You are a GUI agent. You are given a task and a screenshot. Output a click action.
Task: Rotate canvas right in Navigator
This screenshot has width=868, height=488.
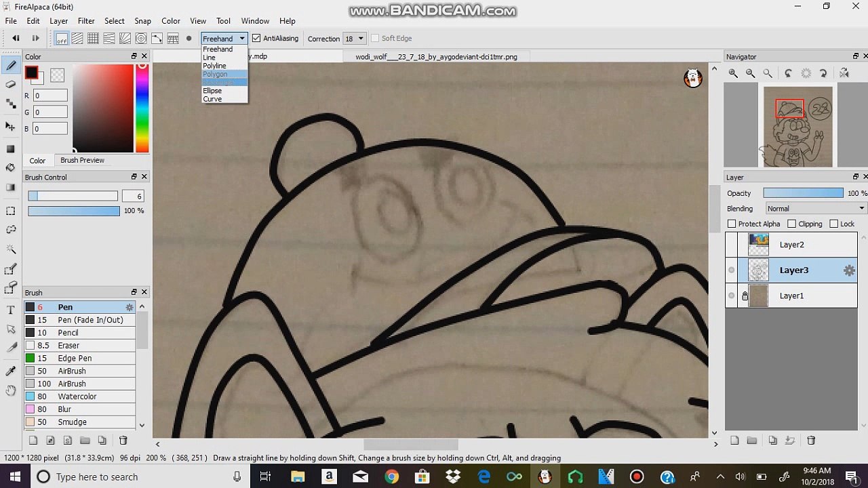pos(823,73)
